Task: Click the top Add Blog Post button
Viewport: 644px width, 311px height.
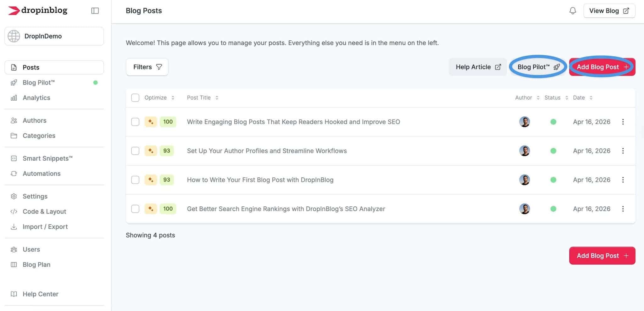Action: point(602,67)
